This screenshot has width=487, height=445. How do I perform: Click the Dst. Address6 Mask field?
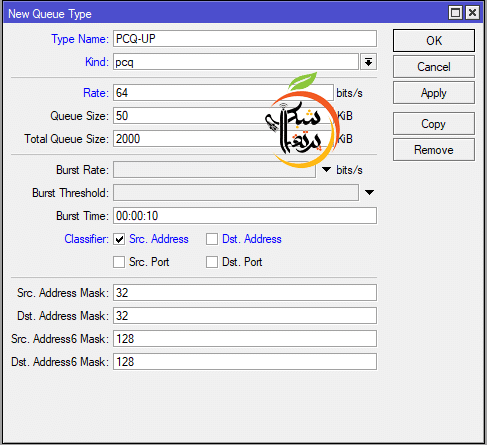(x=245, y=362)
